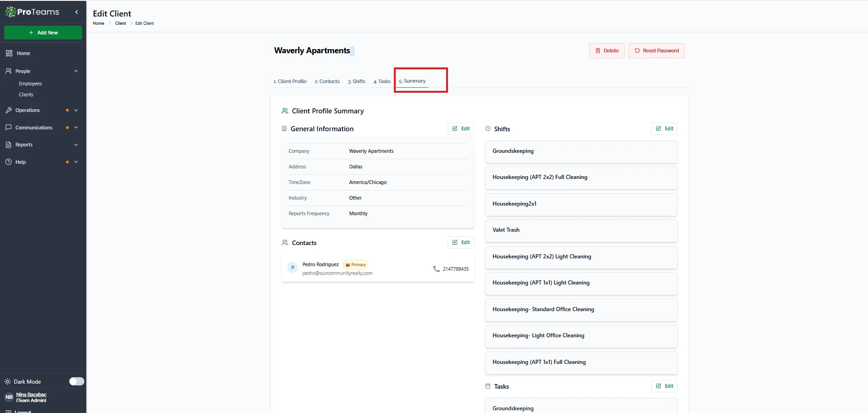868x413 pixels.
Task: Select the Valet Trash shift card
Action: tap(581, 230)
